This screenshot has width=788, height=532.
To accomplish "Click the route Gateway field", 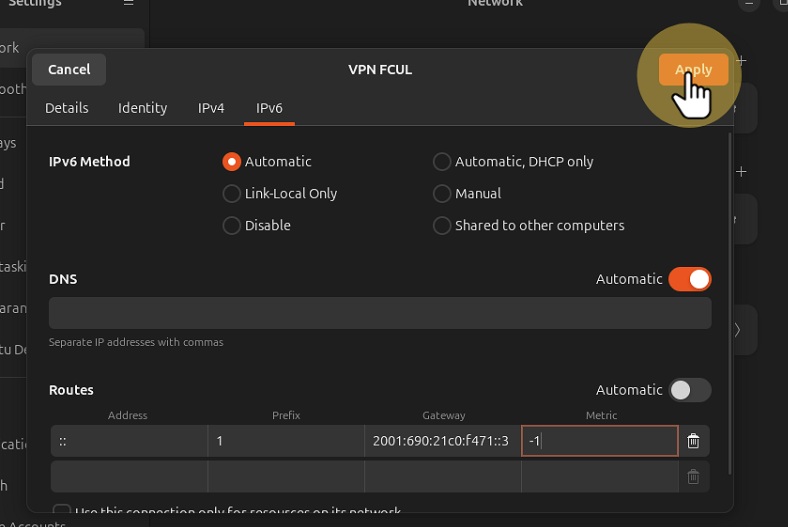I will (x=442, y=441).
